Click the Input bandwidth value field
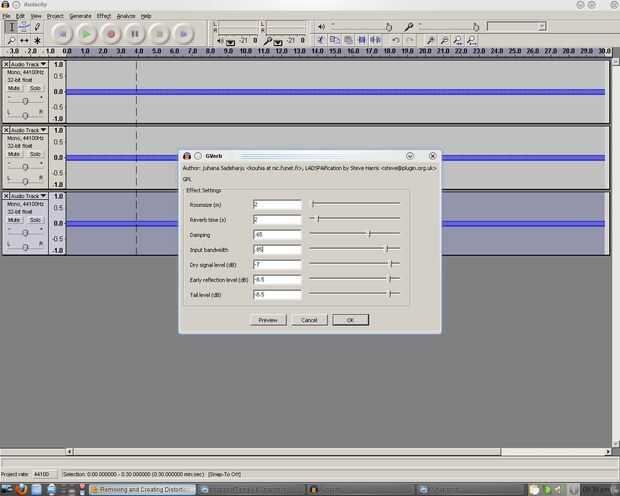The image size is (620, 496). (277, 250)
